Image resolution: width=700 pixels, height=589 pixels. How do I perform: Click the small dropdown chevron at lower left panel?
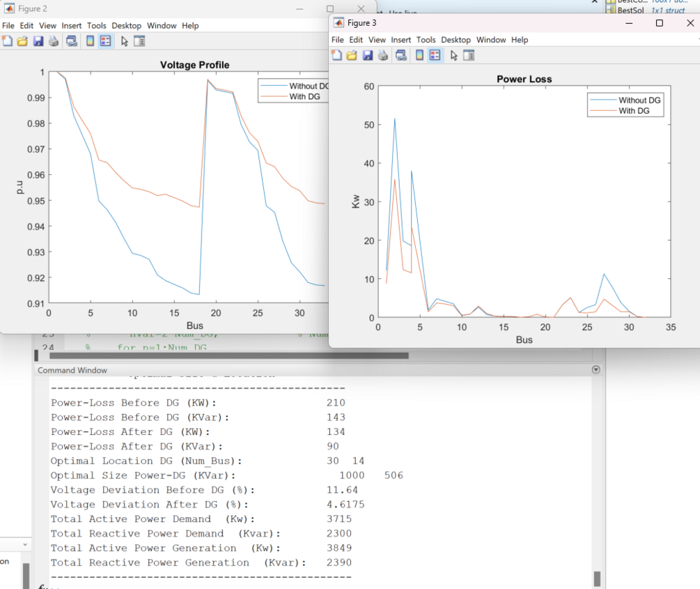(25, 544)
